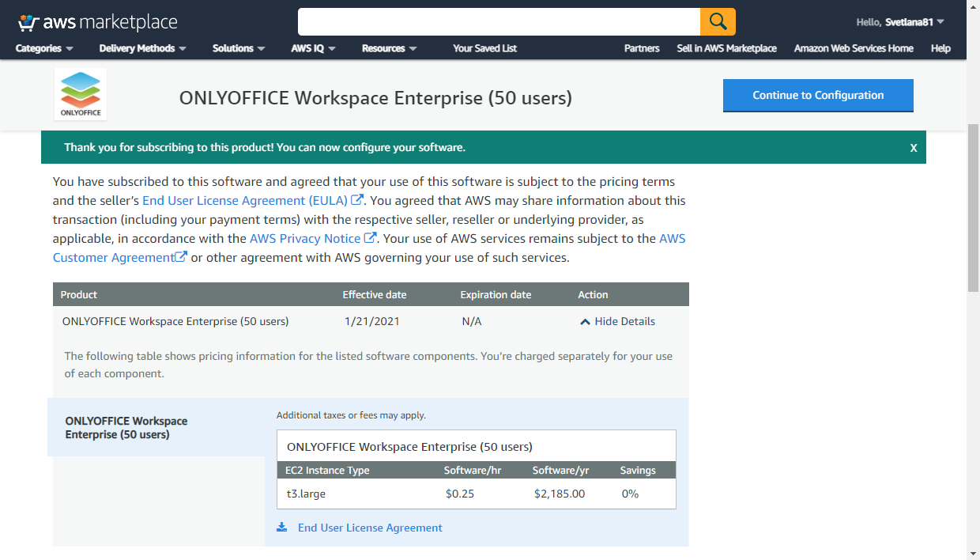Viewport: 980px width, 560px height.
Task: Open the Partners page
Action: click(x=642, y=48)
